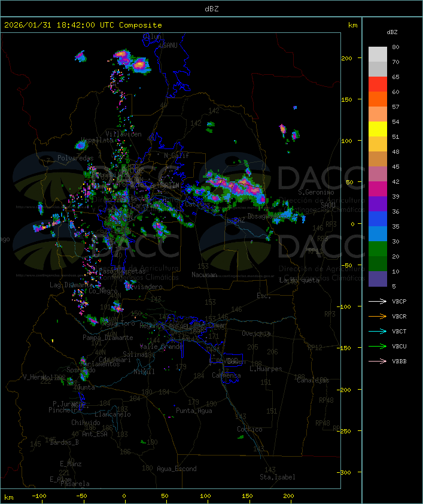Click the green VBCU arrow icon
Screen dimensions: 423x504
[x=378, y=346]
